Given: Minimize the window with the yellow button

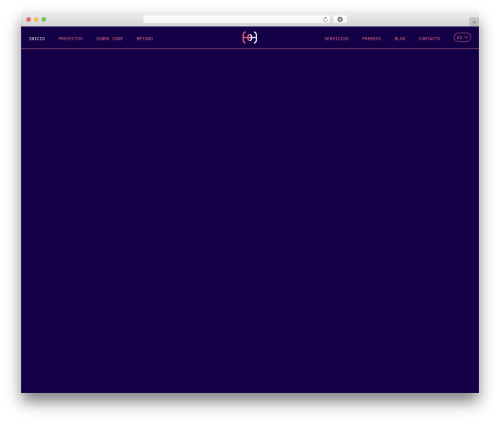Looking at the screenshot, I should coord(36,19).
